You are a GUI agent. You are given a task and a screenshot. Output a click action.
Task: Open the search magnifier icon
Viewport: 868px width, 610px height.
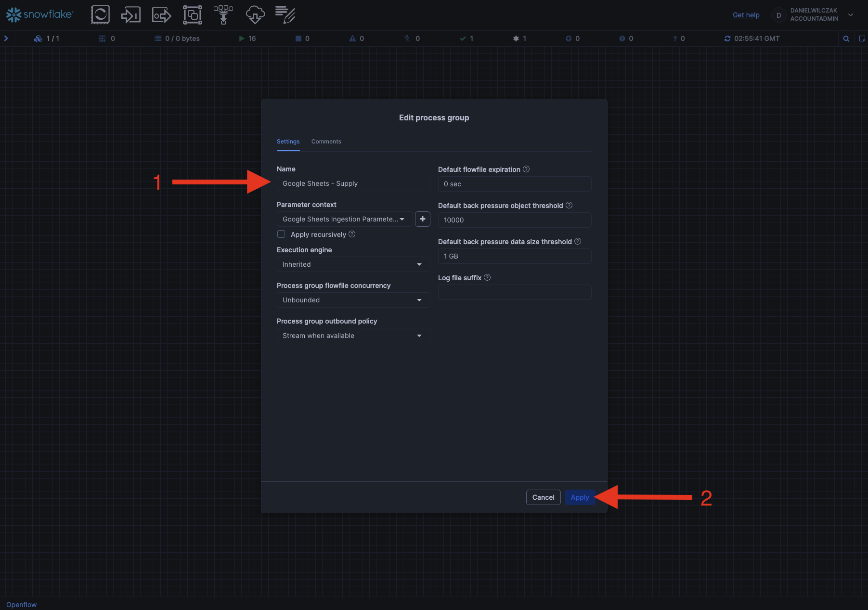click(x=846, y=39)
